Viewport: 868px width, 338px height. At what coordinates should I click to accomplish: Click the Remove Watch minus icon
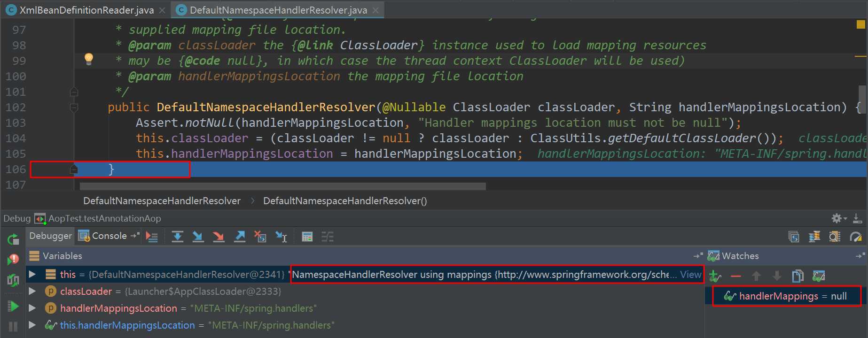736,276
